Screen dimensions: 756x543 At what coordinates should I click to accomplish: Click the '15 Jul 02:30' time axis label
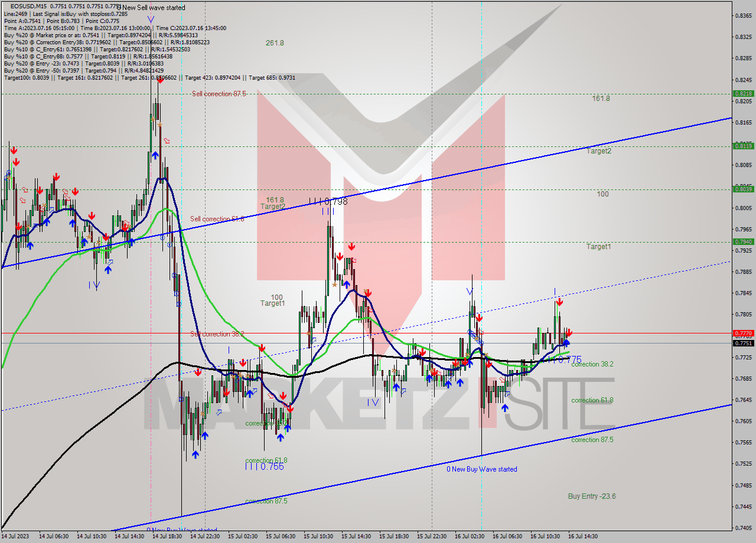coord(242,537)
